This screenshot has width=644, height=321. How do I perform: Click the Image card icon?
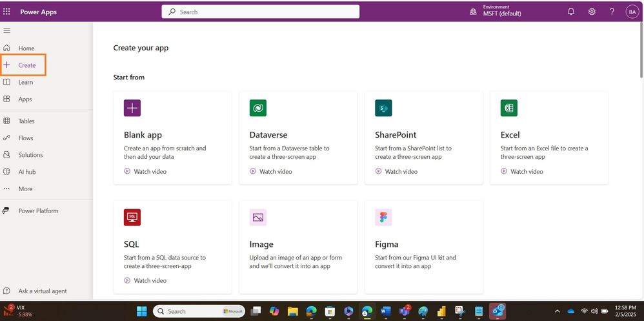click(258, 218)
